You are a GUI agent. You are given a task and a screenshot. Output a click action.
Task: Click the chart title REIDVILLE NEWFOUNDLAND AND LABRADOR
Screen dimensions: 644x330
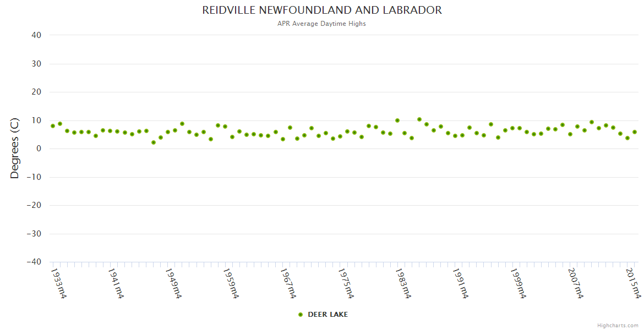(322, 10)
